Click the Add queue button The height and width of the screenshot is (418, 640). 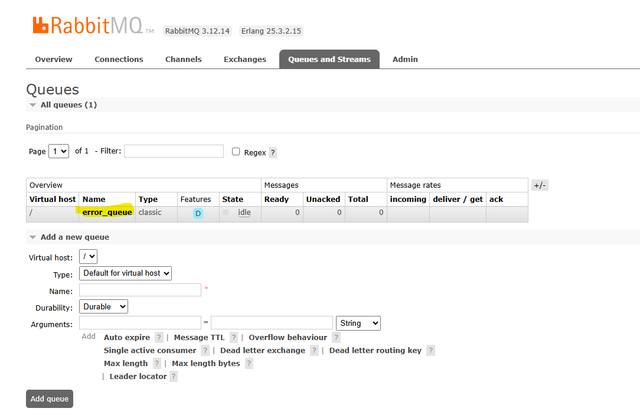pyautogui.click(x=49, y=398)
